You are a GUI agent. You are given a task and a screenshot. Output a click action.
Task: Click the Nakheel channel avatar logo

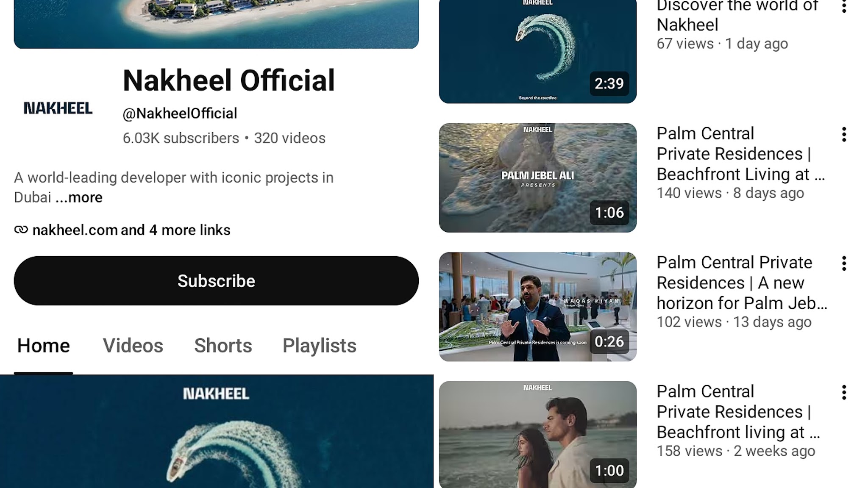[x=58, y=108]
